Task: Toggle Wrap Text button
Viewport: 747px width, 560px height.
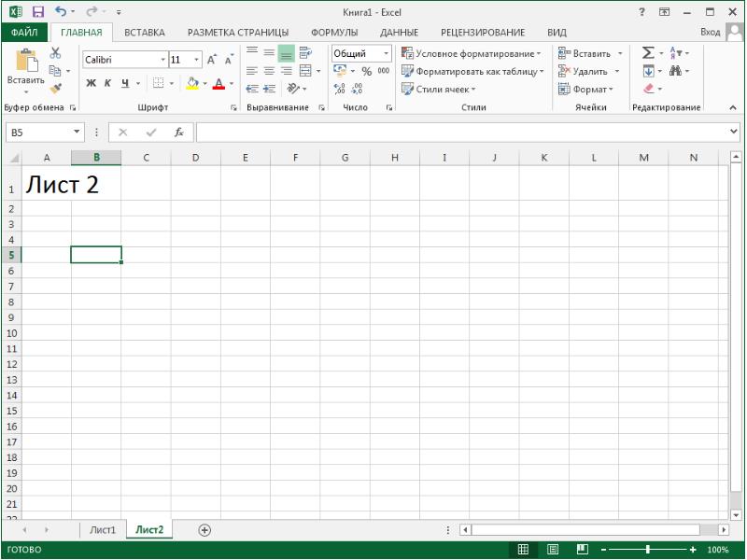Action: pyautogui.click(x=305, y=53)
